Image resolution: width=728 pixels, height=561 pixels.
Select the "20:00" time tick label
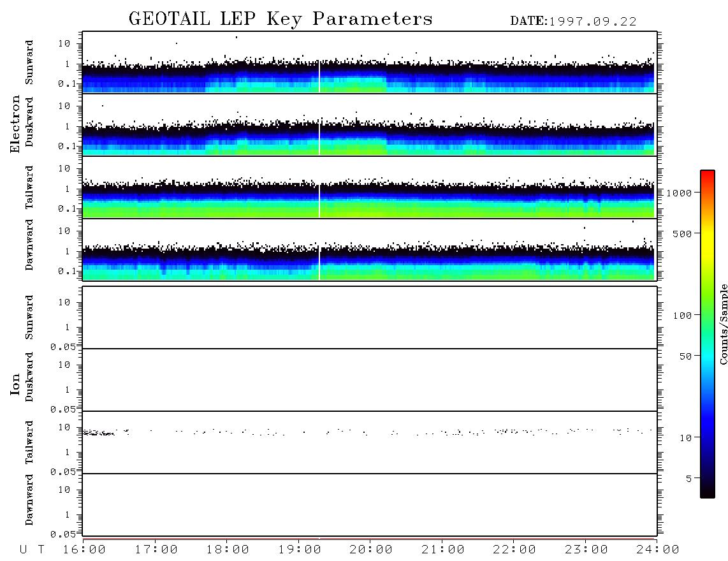point(371,550)
